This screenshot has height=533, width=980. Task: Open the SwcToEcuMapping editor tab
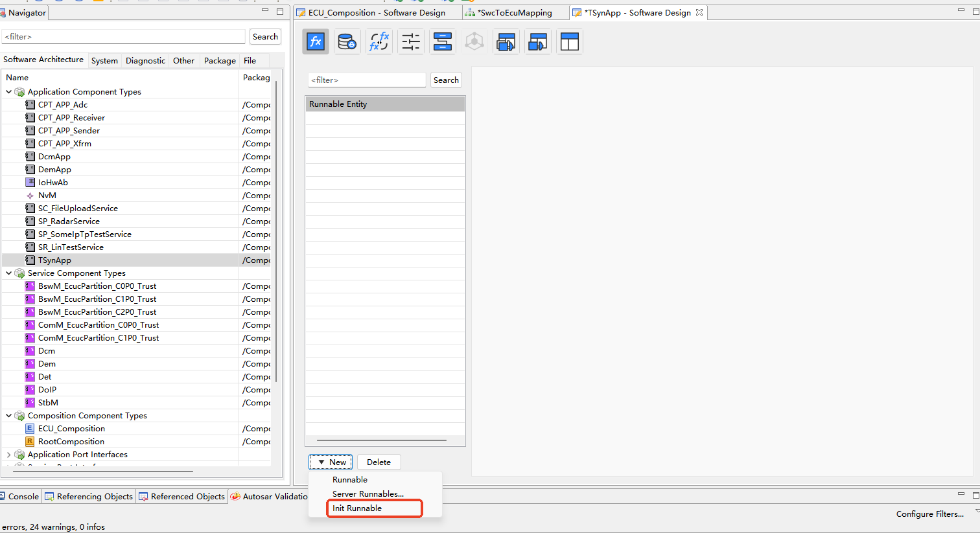[515, 12]
